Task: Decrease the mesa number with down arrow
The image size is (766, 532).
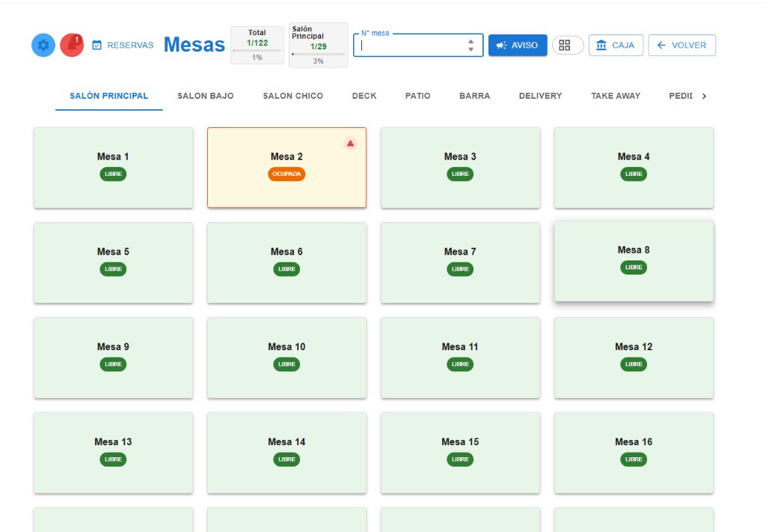Action: tap(471, 49)
